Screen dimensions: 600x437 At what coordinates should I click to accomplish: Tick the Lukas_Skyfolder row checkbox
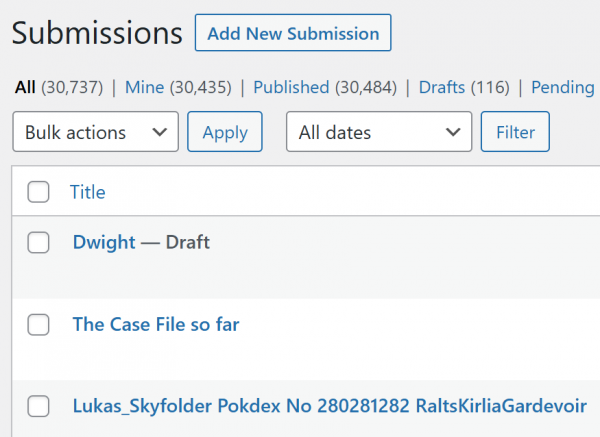tap(38, 406)
